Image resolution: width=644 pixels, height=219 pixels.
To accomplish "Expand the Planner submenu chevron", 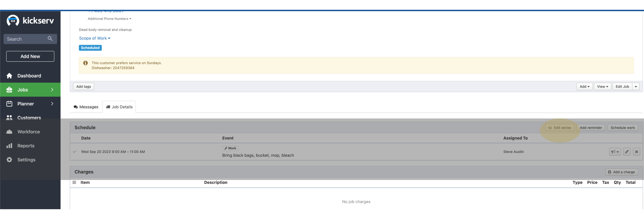I will (x=52, y=104).
